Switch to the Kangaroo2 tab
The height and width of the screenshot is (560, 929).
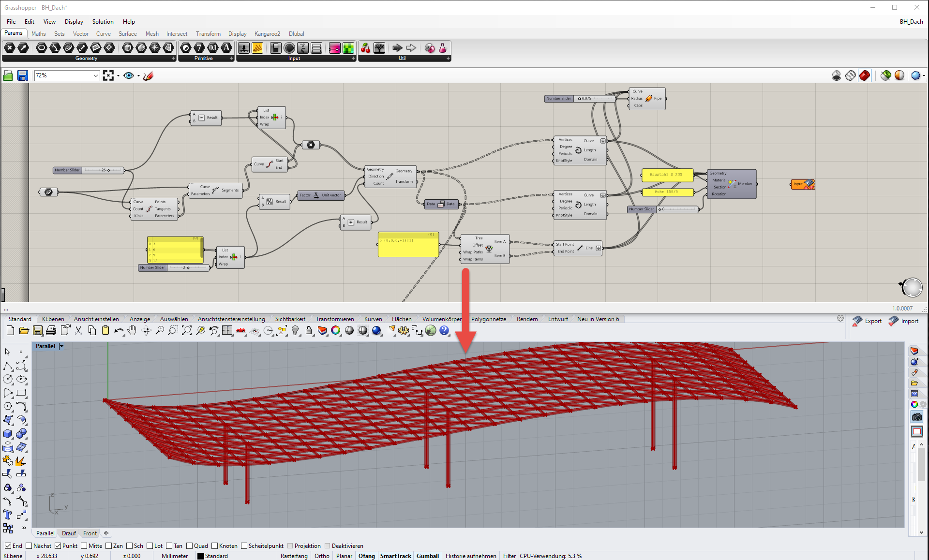click(267, 33)
